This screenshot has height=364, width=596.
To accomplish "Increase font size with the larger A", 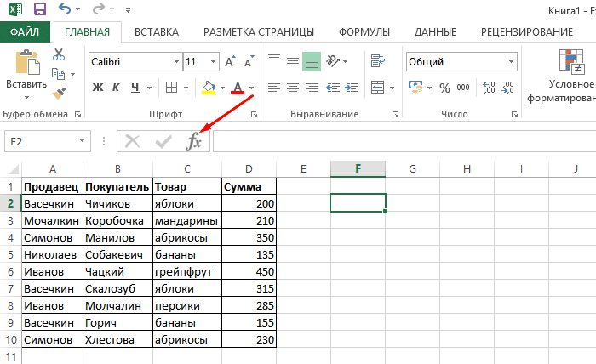I will click(x=230, y=62).
